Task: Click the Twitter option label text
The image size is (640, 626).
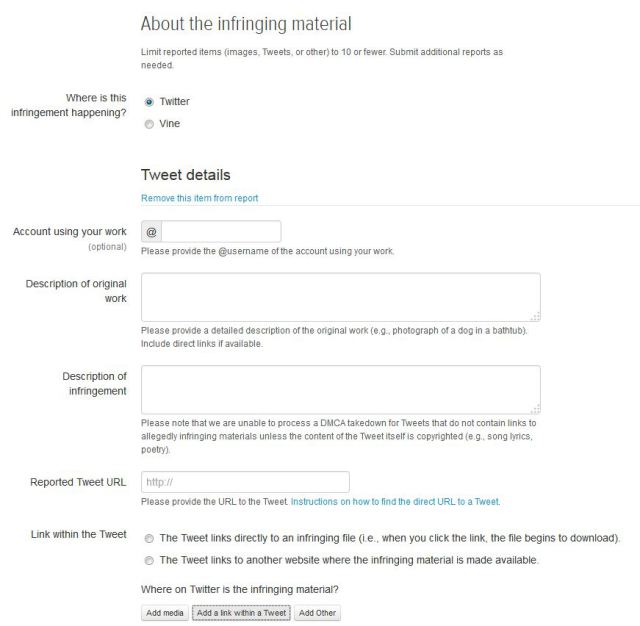Action: pos(175,102)
